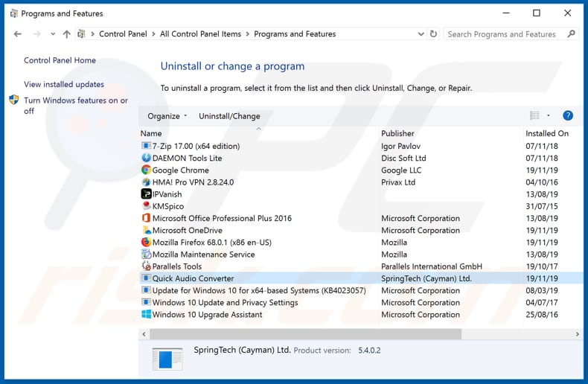This screenshot has width=588, height=384.
Task: Click the DAEMON Tools Lite icon
Action: coord(146,158)
